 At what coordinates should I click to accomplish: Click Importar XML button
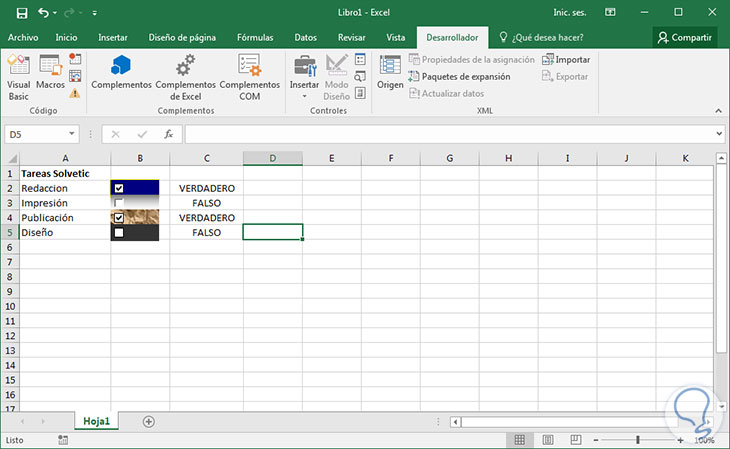tap(566, 60)
